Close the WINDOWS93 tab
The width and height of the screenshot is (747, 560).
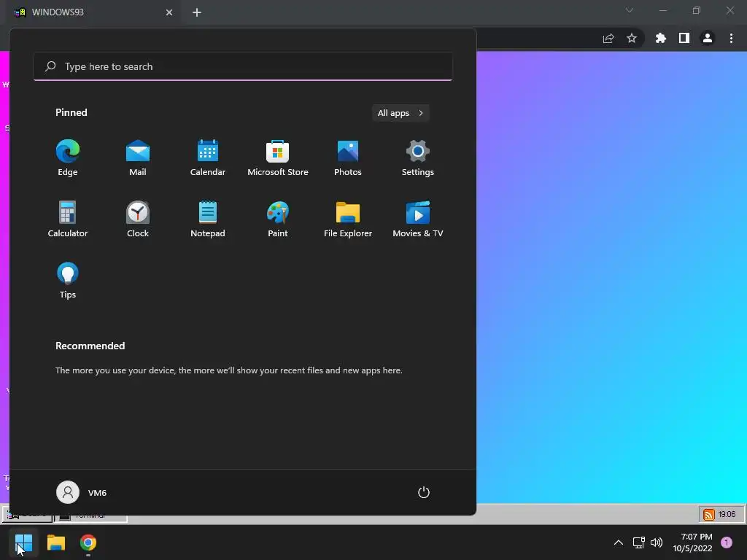(x=169, y=12)
